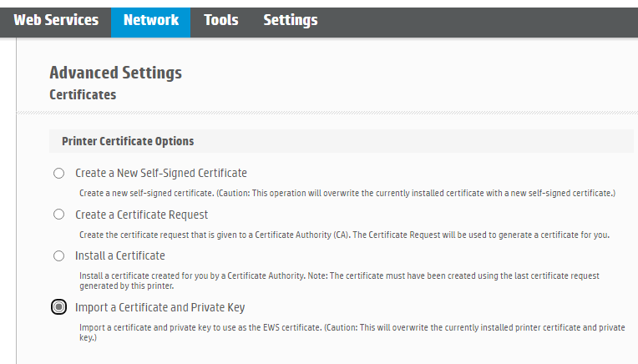Select the Create a New Self-Signed Certificate radio button
Image resolution: width=638 pixels, height=364 pixels.
[59, 174]
